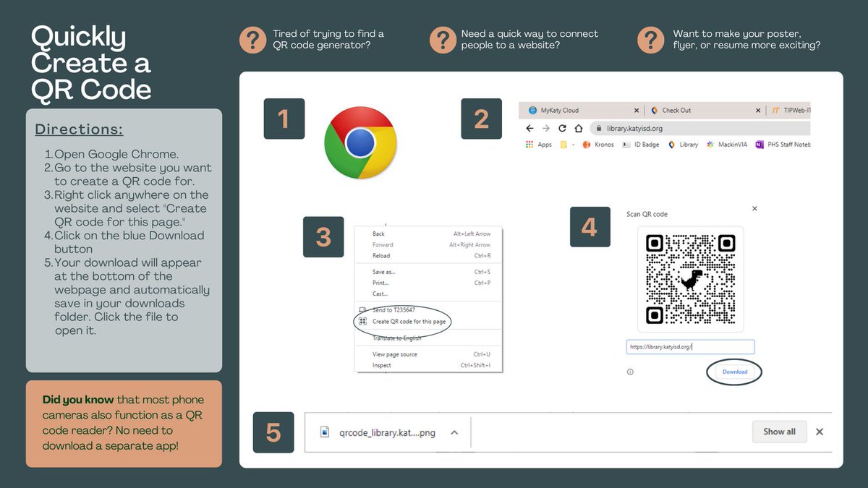Click the browser Back arrow button
868x488 pixels.
click(529, 128)
